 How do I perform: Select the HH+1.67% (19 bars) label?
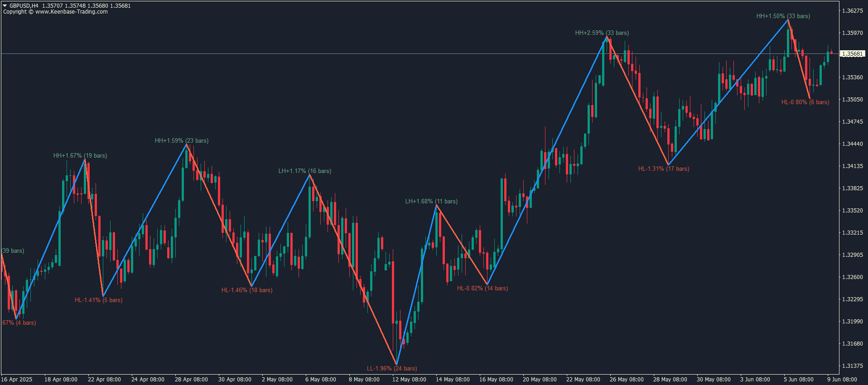click(x=80, y=156)
